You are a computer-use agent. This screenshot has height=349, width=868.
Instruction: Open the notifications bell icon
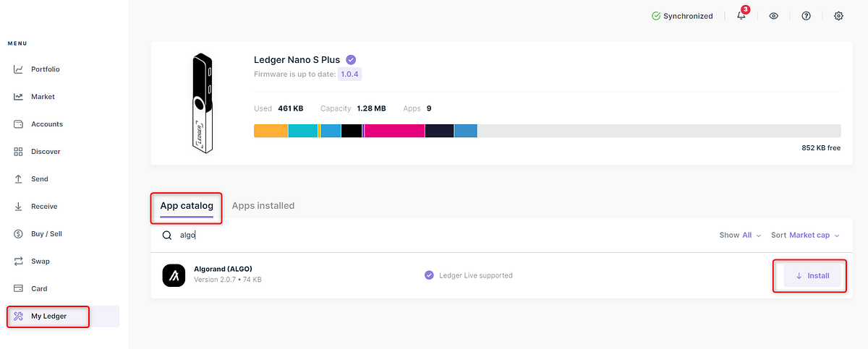click(x=741, y=16)
